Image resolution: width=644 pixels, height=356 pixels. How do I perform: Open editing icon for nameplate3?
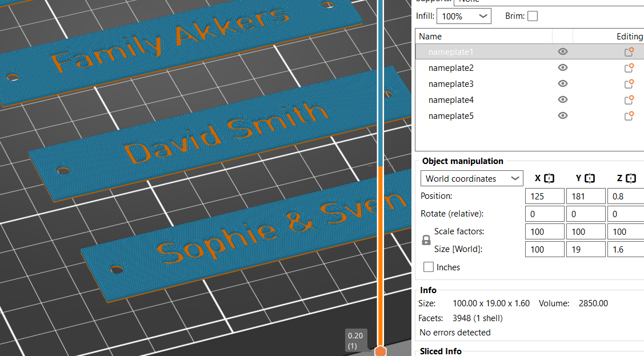tap(629, 84)
